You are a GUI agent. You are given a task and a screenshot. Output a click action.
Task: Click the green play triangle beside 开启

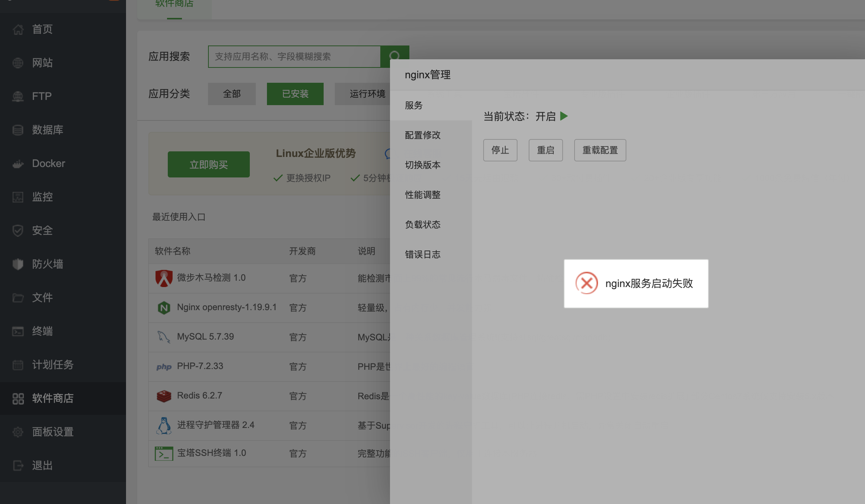(x=564, y=116)
